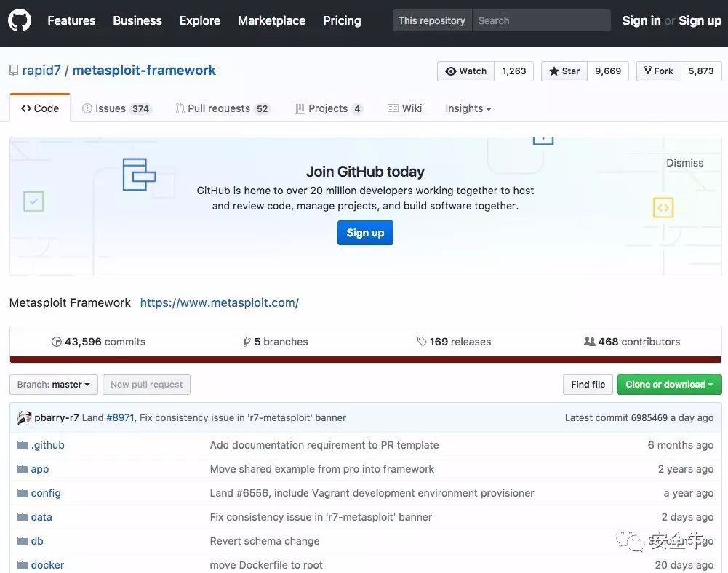Click the Sign in link

point(641,20)
